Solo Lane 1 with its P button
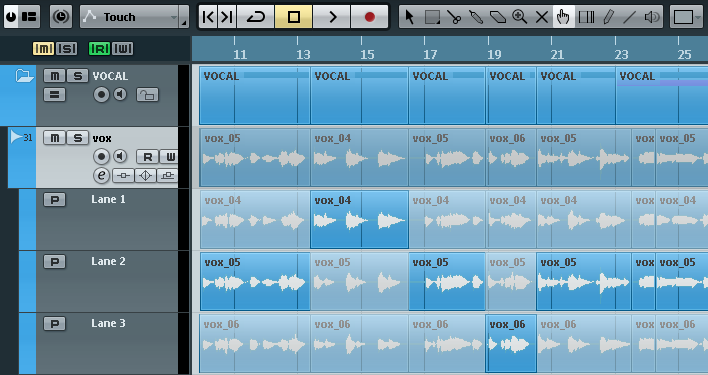Viewport: 708px width, 375px height. tap(55, 200)
